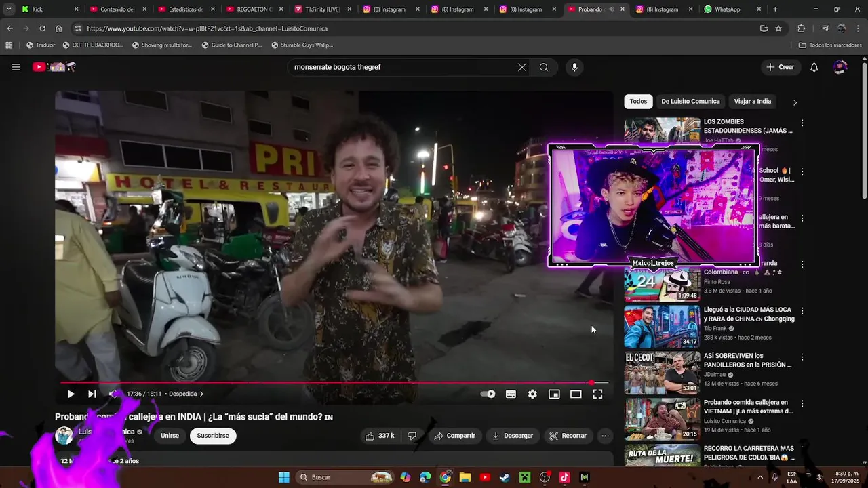The height and width of the screenshot is (488, 868).
Task: Open a new browser tab with plus
Action: [775, 9]
